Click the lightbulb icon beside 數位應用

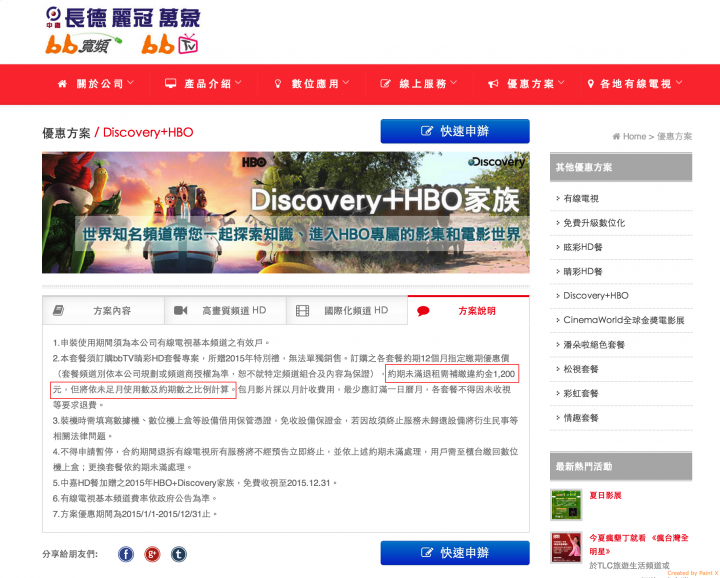pos(278,84)
